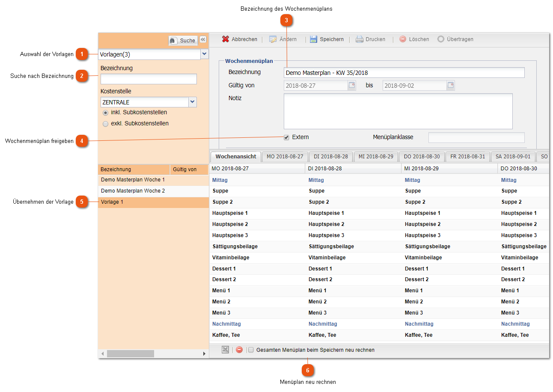Open the Kostenstelle ZENTRALE dropdown
The image size is (553, 392).
[x=193, y=102]
